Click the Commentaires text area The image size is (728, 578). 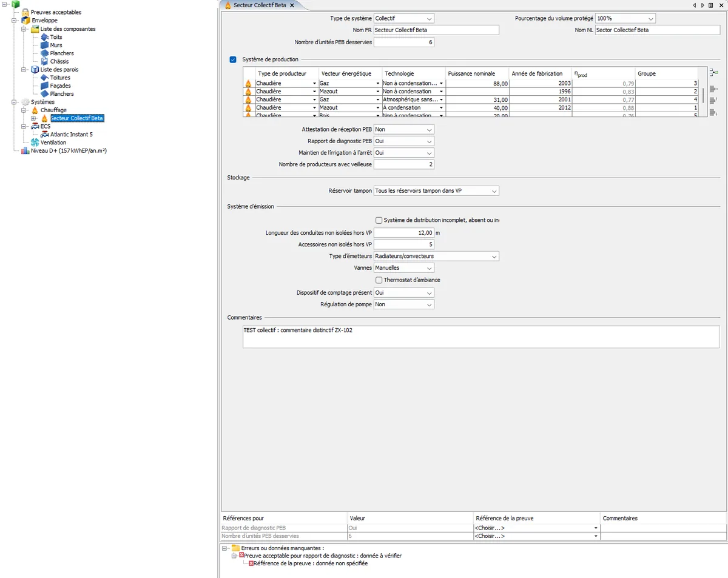pos(481,337)
